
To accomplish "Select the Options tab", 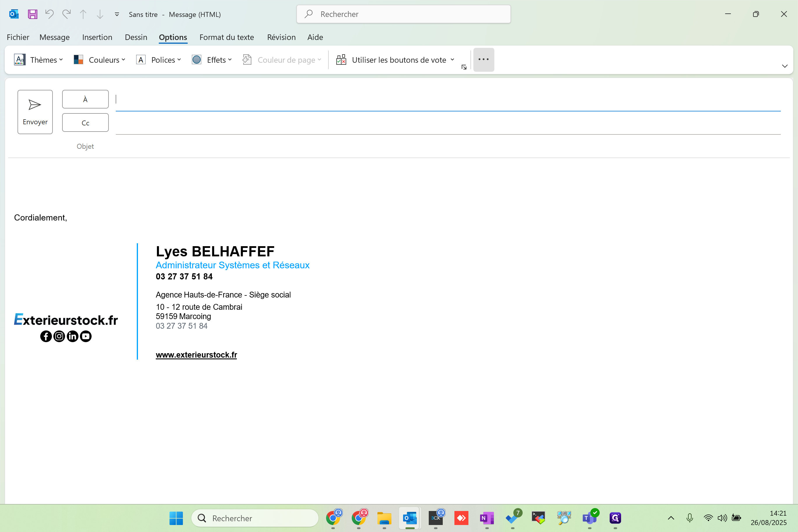I will click(x=173, y=37).
